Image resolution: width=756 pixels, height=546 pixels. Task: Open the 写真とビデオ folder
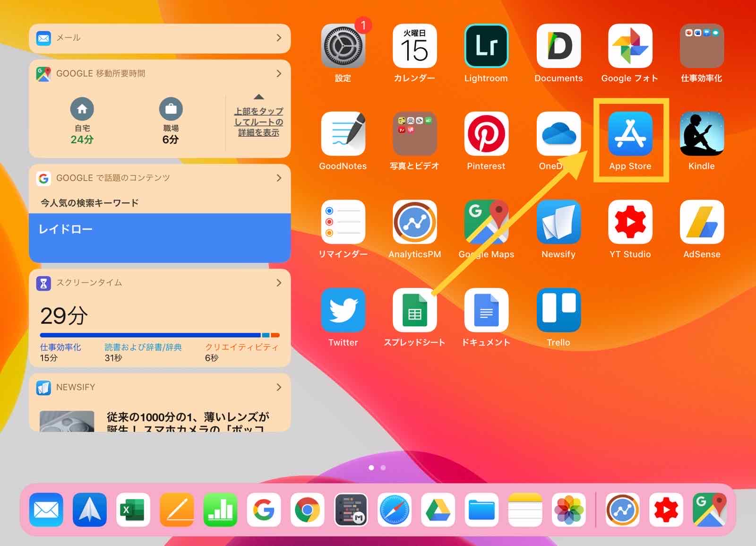coord(414,134)
